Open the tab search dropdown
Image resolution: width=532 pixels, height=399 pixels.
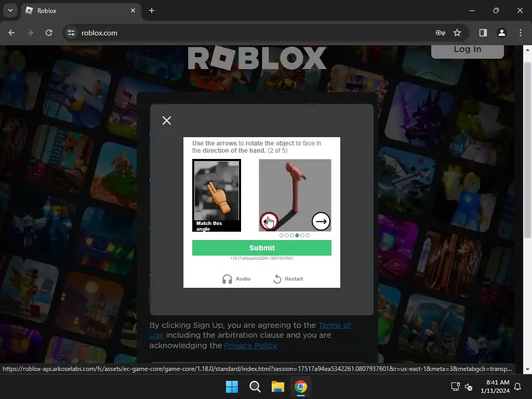[10, 10]
